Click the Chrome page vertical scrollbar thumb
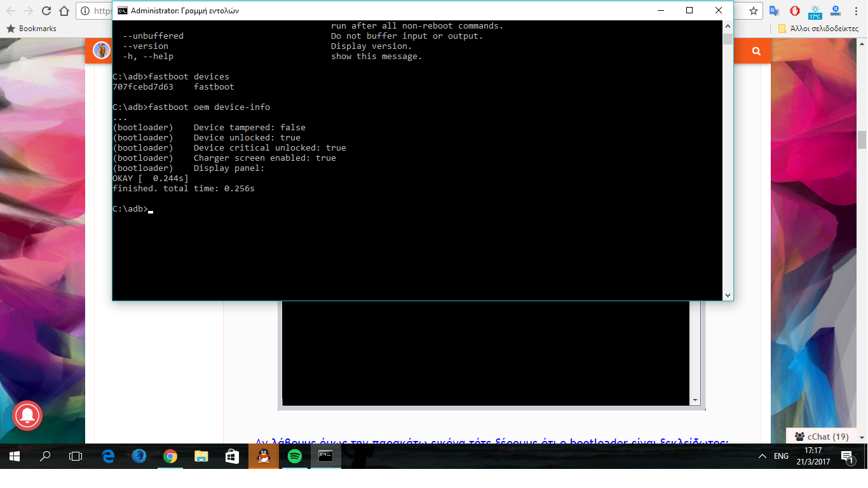Viewport: 868px width, 488px height. (862, 140)
